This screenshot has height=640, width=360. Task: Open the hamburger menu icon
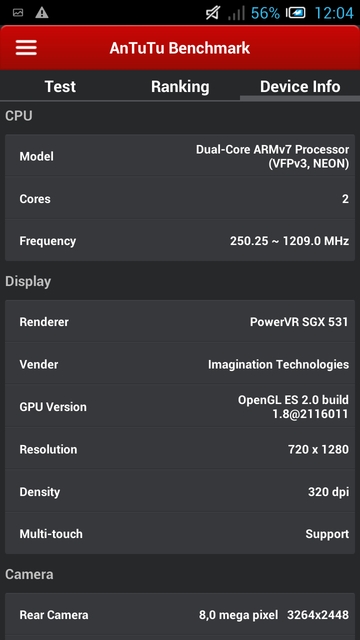[26, 48]
